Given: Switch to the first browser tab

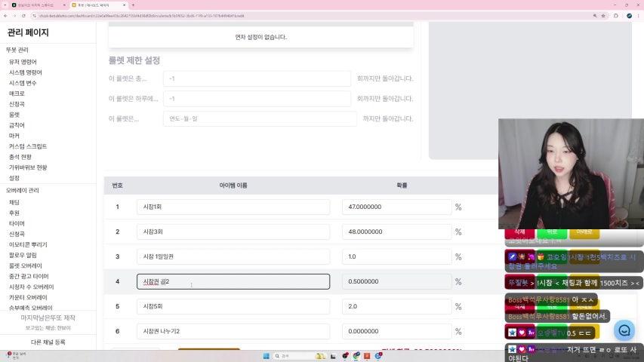Looking at the screenshot, I should pos(37,5).
